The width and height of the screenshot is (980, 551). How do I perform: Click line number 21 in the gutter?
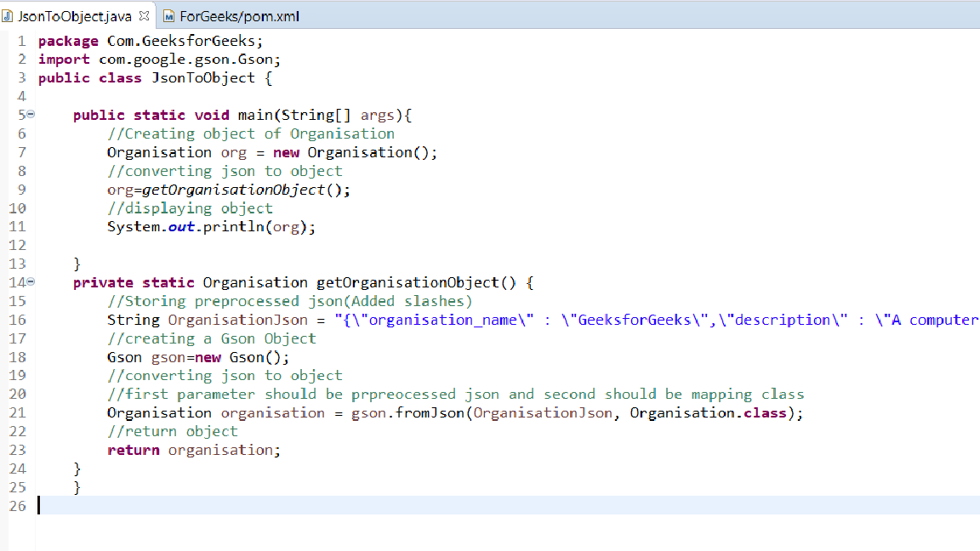(18, 413)
